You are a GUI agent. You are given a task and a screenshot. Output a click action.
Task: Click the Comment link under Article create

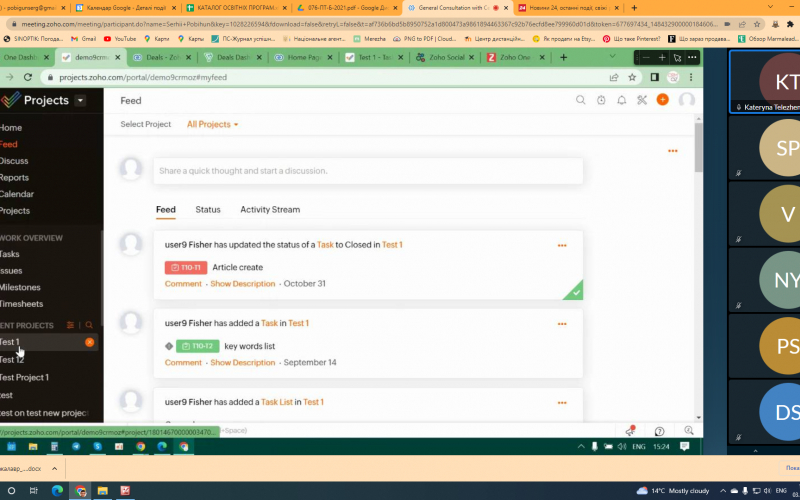(x=183, y=284)
